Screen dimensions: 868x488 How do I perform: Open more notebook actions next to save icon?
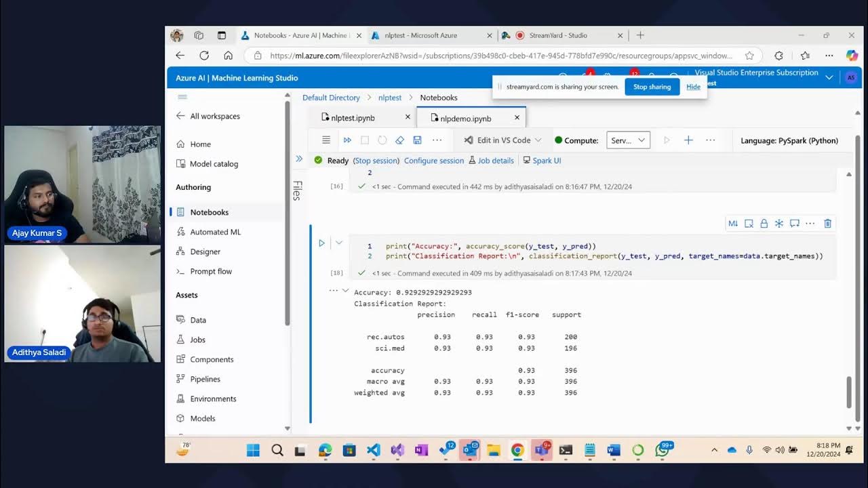[x=437, y=140]
